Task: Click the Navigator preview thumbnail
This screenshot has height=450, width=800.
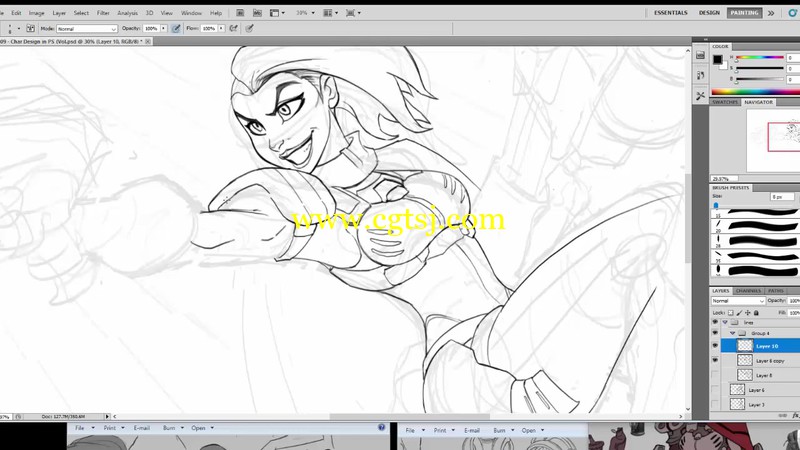Action: coord(773,140)
